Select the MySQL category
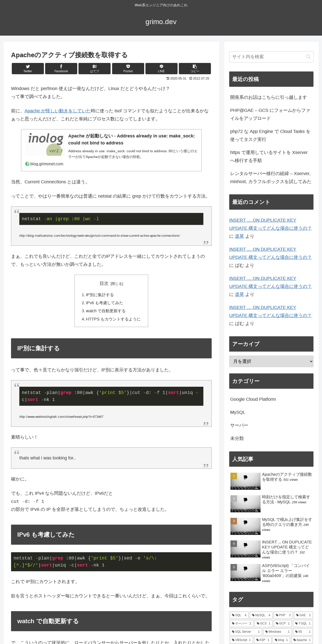The width and height of the screenshot is (322, 644). click(238, 412)
